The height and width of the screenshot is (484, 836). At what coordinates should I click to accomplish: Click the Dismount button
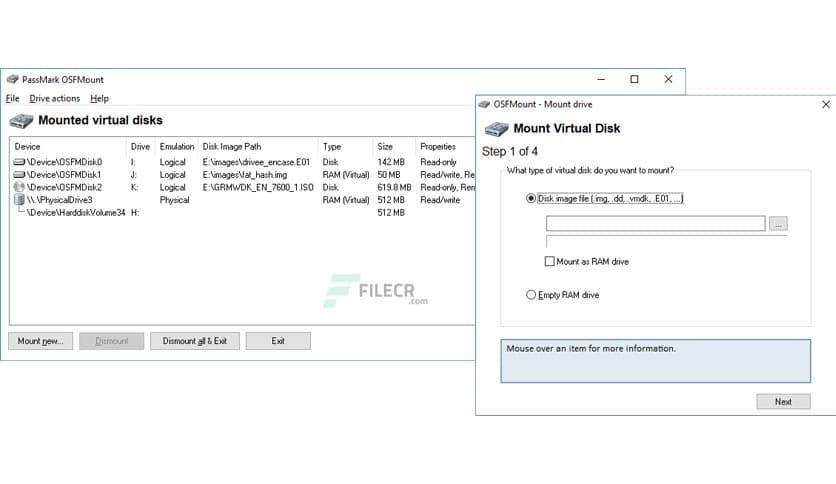[111, 341]
